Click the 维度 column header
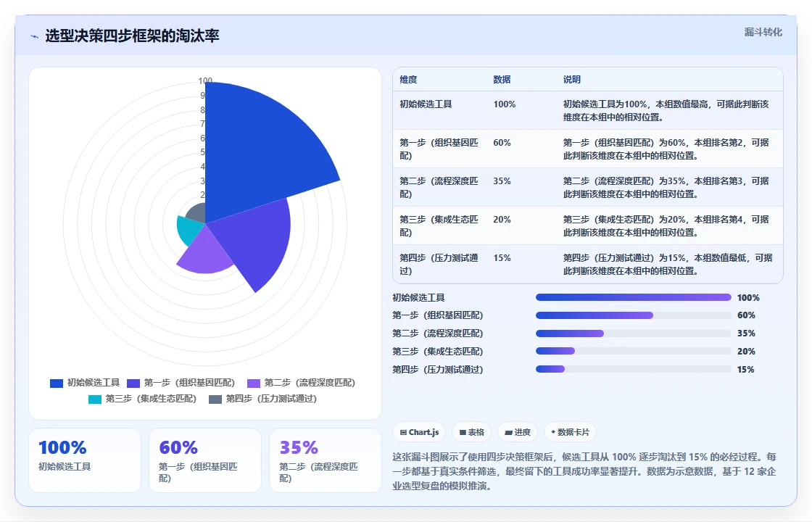Screen dimensions: 812x522 (x=408, y=80)
